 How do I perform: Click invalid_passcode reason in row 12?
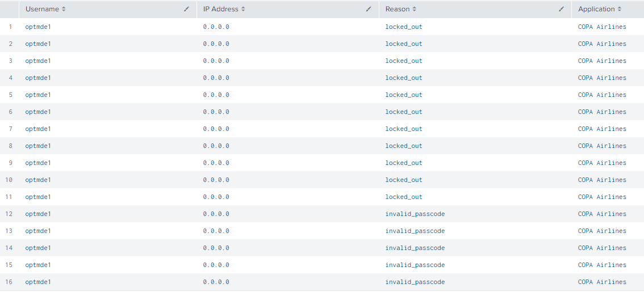tap(415, 214)
